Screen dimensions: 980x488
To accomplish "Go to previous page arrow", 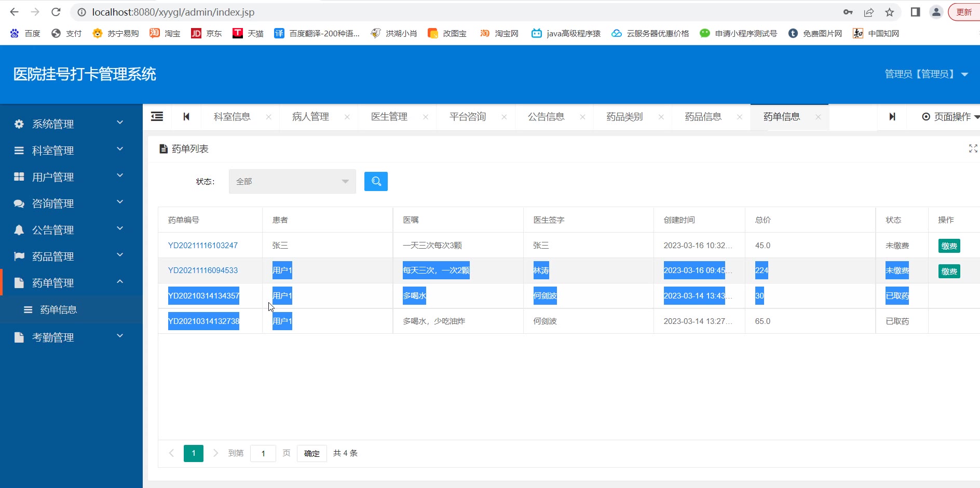I will coord(171,453).
